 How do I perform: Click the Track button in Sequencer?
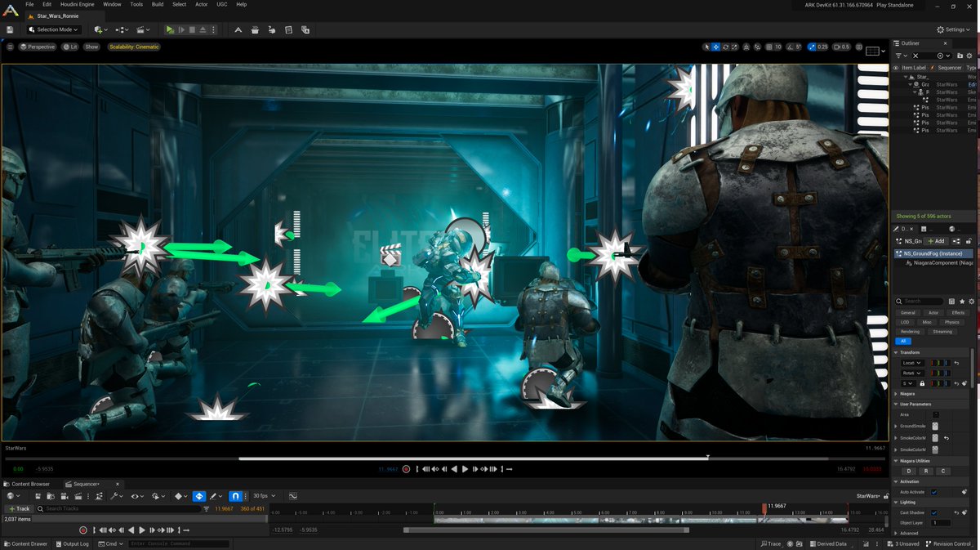point(18,508)
